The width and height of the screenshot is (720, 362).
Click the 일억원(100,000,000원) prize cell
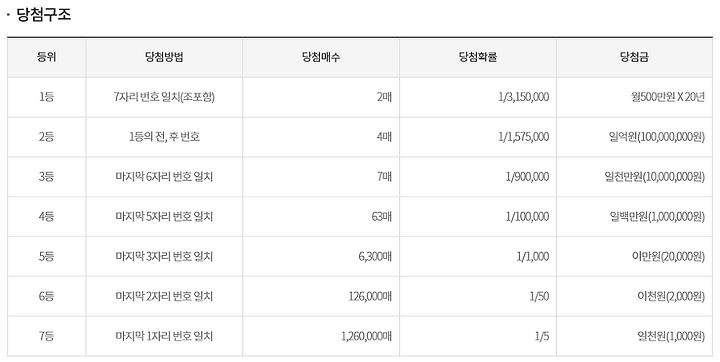point(635,137)
